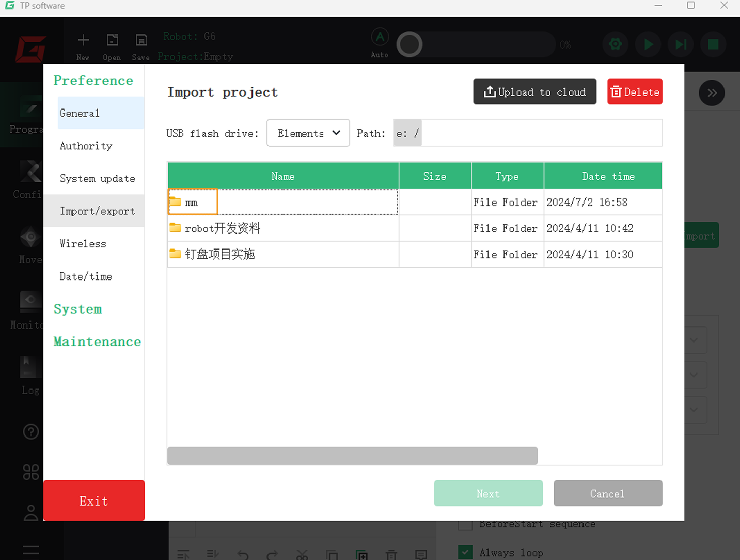Select General in the Preference menu

(x=101, y=113)
